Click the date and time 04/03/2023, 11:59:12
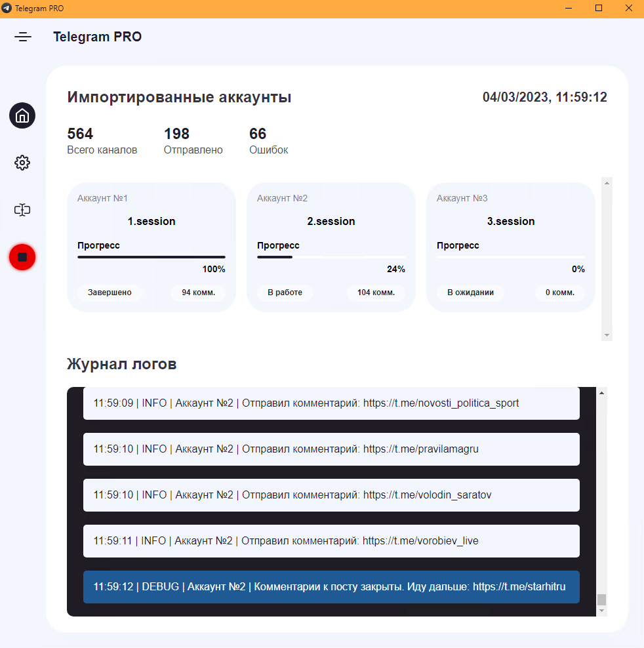 545,97
